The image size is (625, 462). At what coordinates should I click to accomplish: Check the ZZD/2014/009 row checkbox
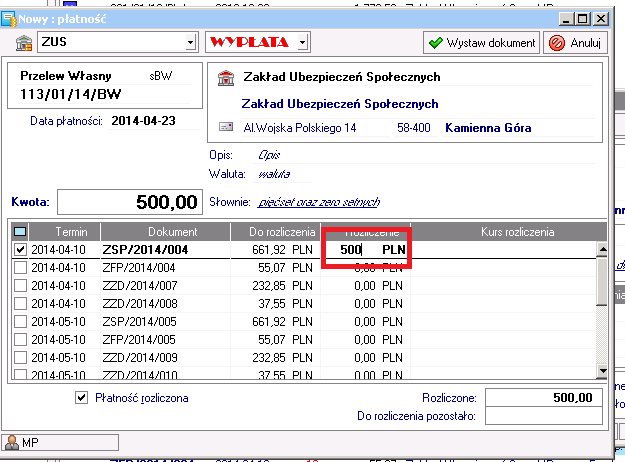pos(20,357)
